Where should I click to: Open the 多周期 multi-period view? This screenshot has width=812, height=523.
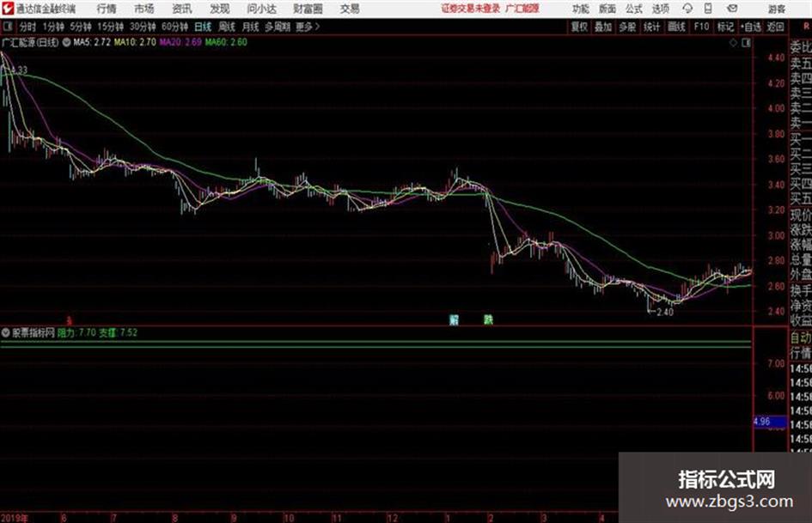pyautogui.click(x=278, y=27)
